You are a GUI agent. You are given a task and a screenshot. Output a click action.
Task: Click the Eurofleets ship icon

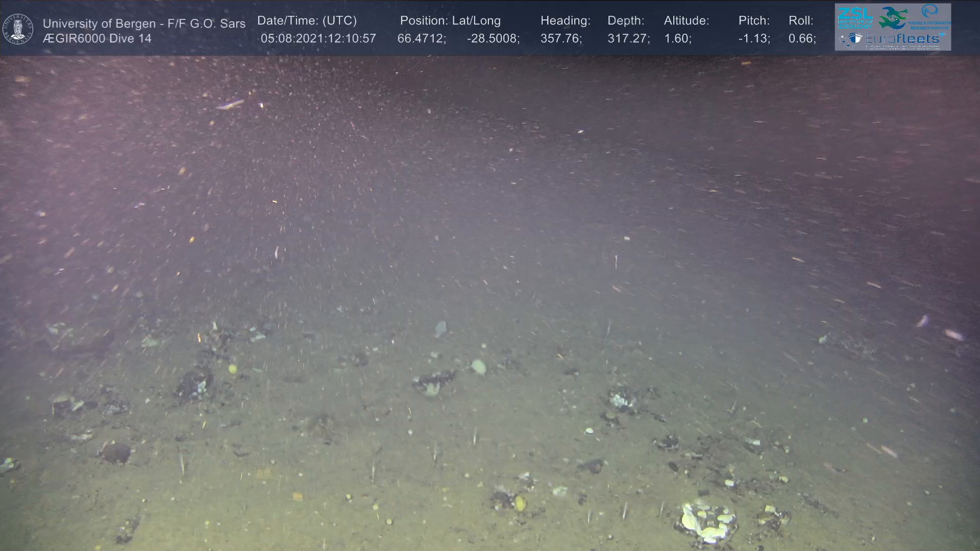pyautogui.click(x=855, y=38)
